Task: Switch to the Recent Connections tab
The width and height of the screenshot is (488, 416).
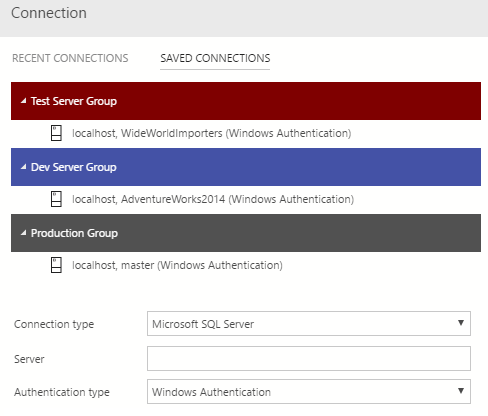Action: tap(70, 58)
